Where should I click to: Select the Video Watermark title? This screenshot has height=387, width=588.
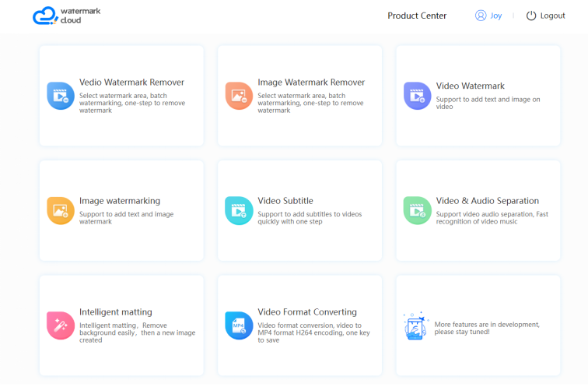tap(470, 86)
